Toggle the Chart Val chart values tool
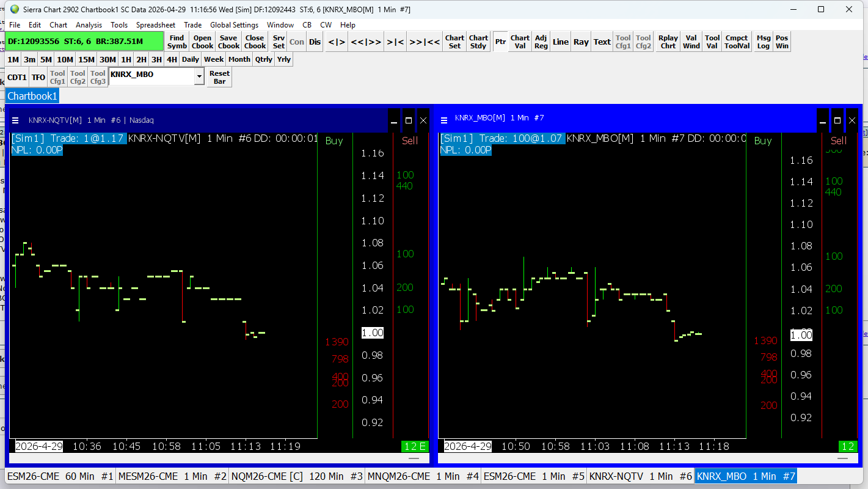Image resolution: width=868 pixels, height=489 pixels. (520, 42)
